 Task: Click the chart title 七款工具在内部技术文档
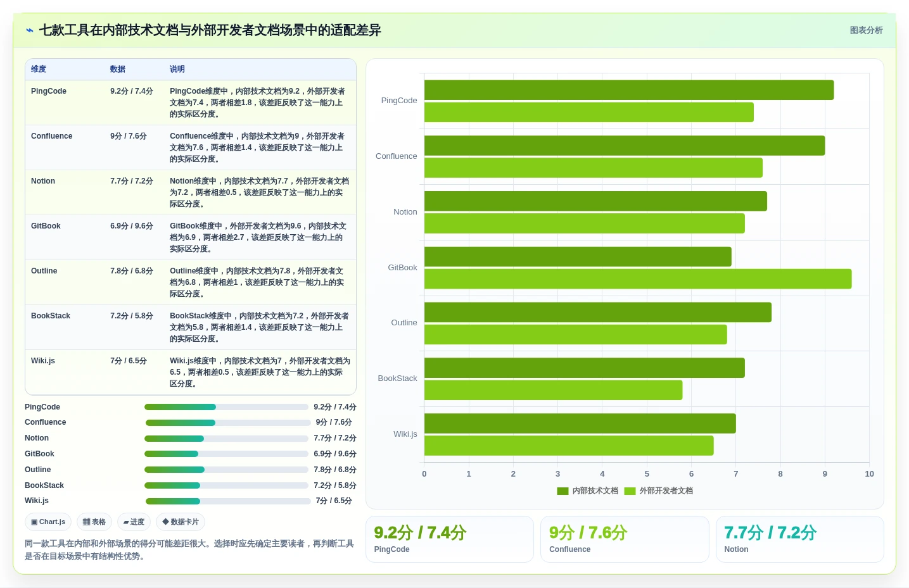coord(210,30)
